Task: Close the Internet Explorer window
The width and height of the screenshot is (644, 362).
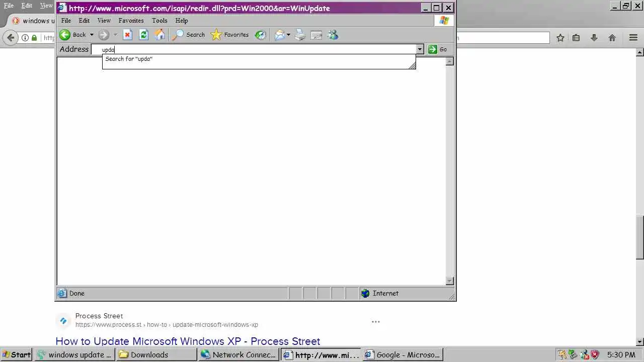Action: (448, 8)
